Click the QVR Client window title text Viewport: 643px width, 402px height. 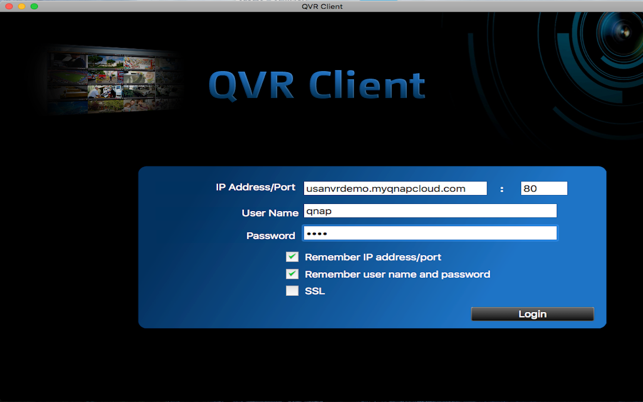pyautogui.click(x=322, y=6)
